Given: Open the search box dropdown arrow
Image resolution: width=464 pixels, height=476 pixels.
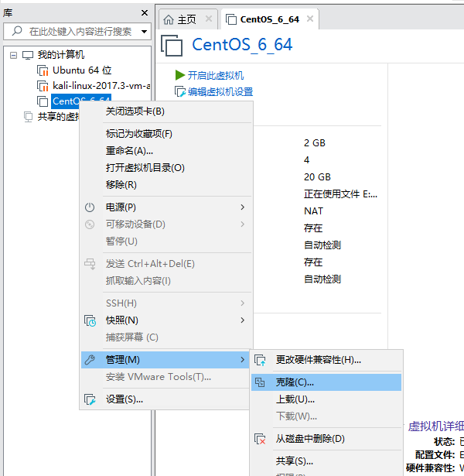Looking at the screenshot, I should coord(145,31).
